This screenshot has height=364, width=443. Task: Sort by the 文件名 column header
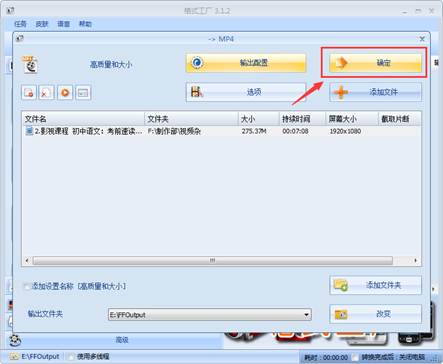pos(83,119)
